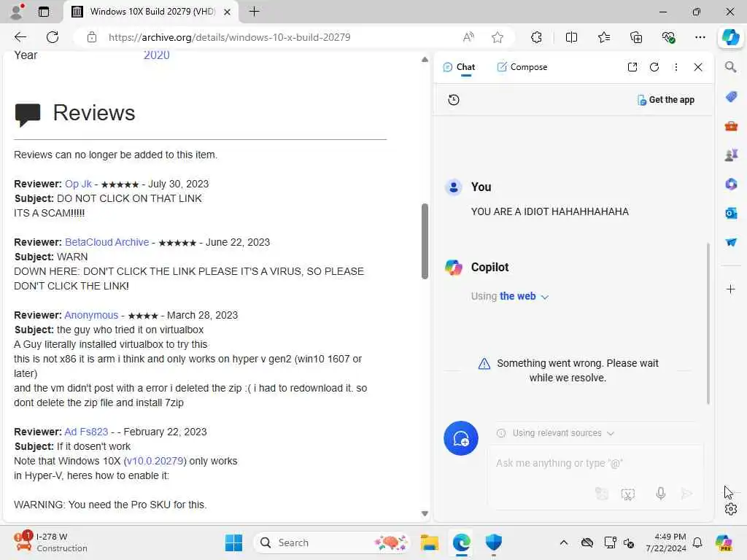Open the sidebar Games chess icon
This screenshot has width=747, height=560.
pos(731,155)
